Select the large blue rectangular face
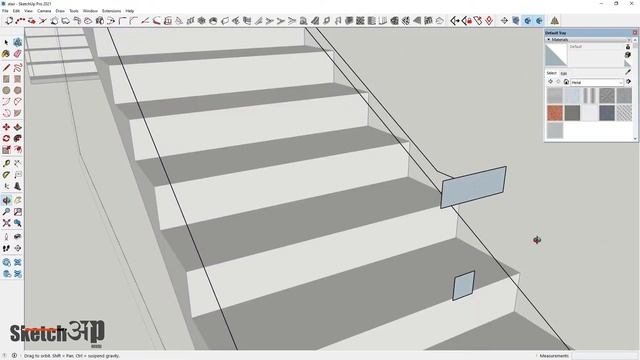 473,187
